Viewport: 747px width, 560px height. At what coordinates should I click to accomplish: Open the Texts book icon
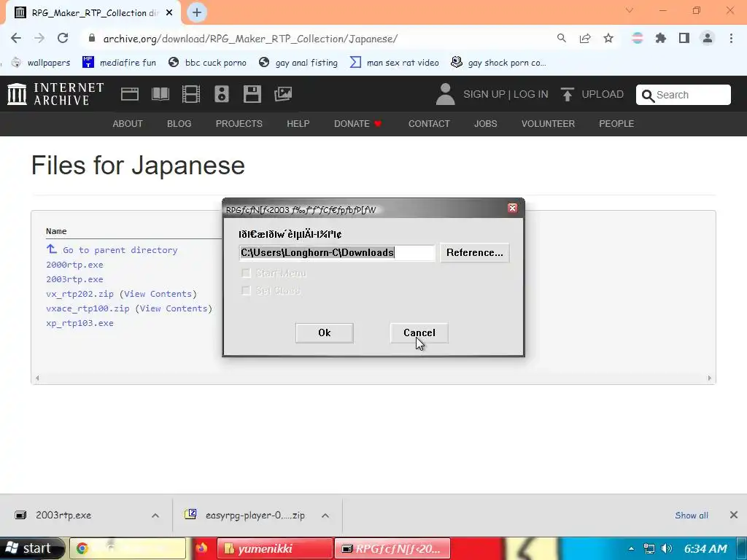[x=160, y=94]
